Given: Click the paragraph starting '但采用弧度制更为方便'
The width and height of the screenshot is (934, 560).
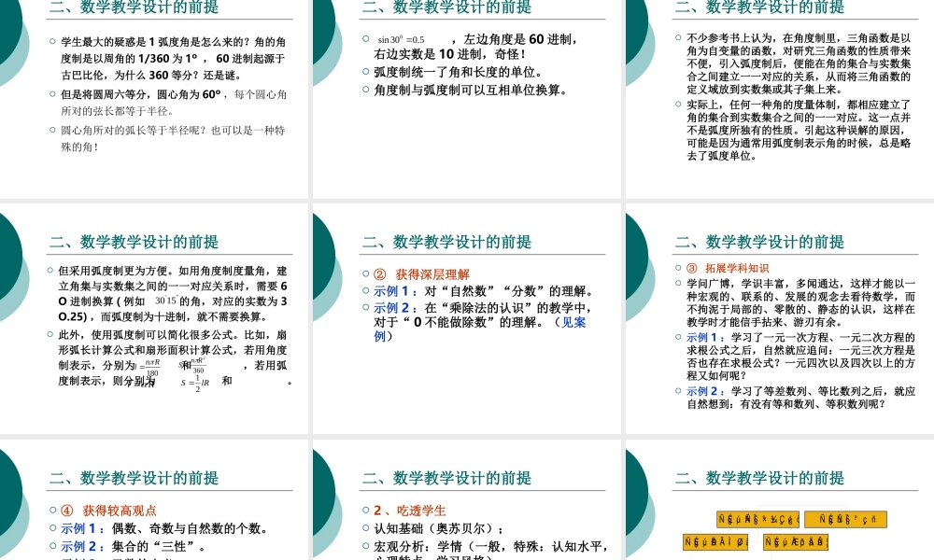Looking at the screenshot, I should 173,293.
